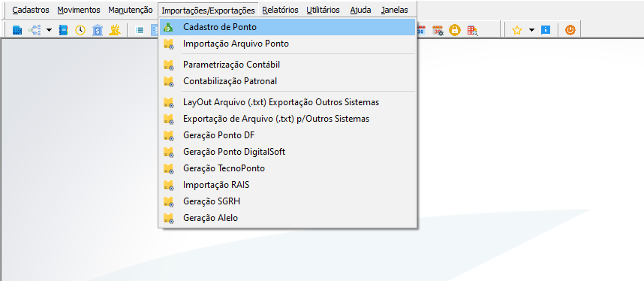Open the blue address book icon

[63, 30]
